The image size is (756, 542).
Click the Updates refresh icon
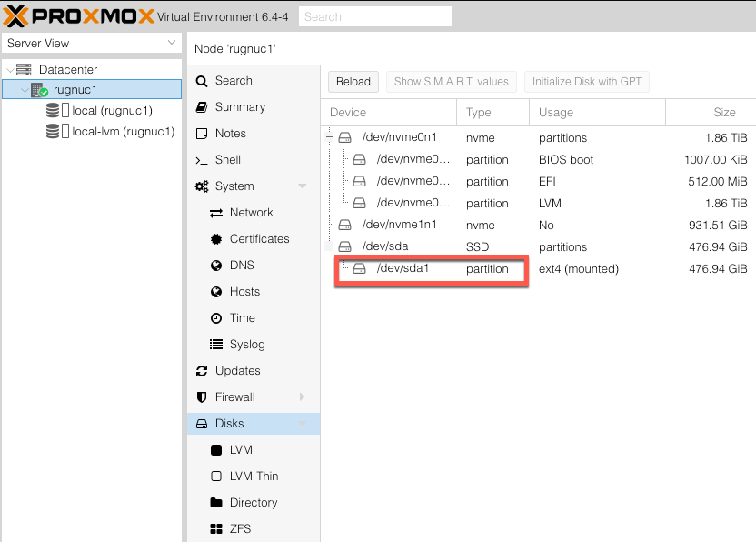202,371
